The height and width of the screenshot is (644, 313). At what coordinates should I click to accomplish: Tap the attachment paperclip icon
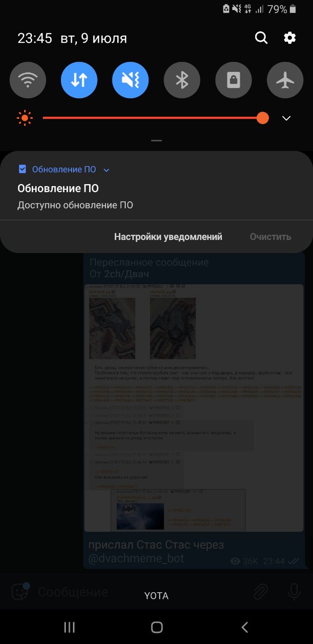[x=260, y=592]
